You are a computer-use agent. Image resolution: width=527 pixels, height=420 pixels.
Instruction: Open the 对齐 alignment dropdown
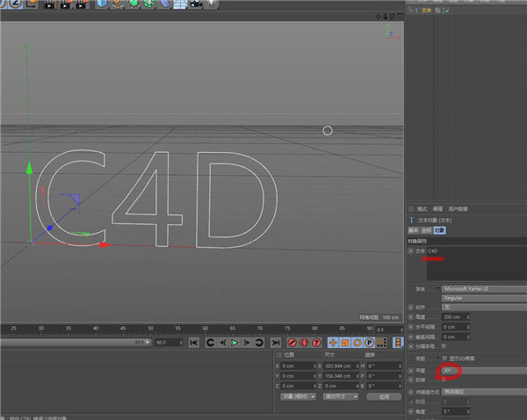[484, 307]
